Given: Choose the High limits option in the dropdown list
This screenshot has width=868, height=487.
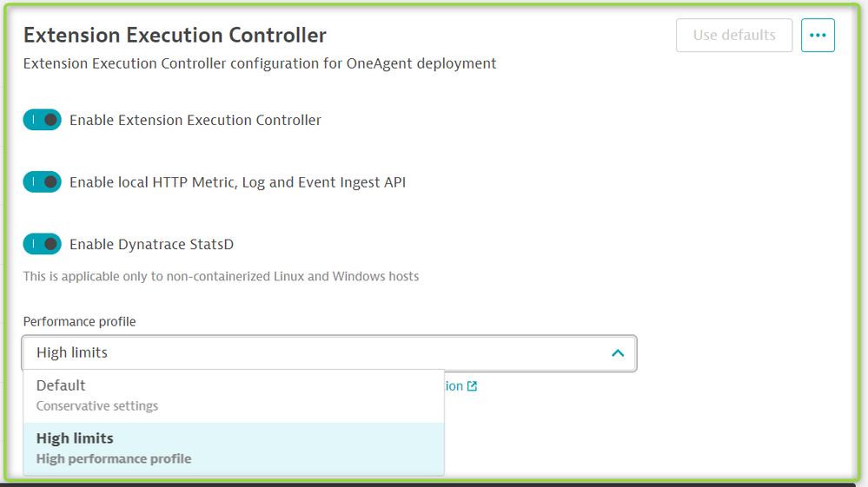Looking at the screenshot, I should (75, 438).
